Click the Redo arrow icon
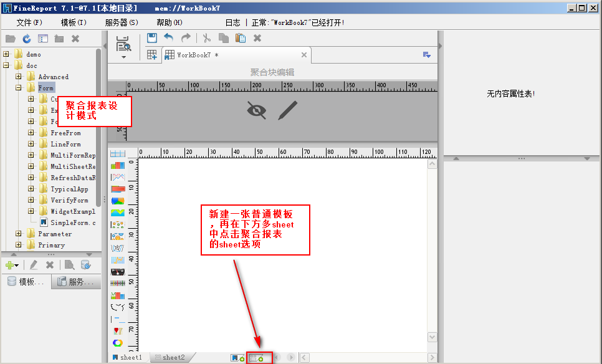Image resolution: width=602 pixels, height=364 pixels. [186, 37]
